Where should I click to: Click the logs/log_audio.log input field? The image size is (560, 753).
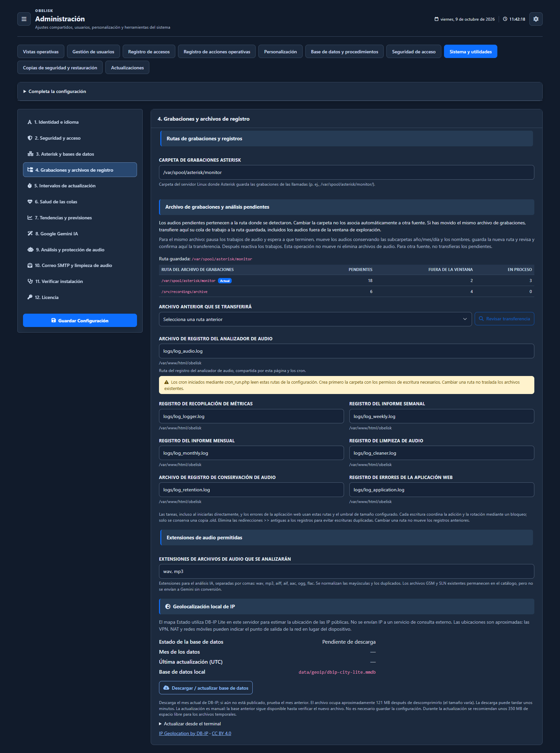click(346, 351)
